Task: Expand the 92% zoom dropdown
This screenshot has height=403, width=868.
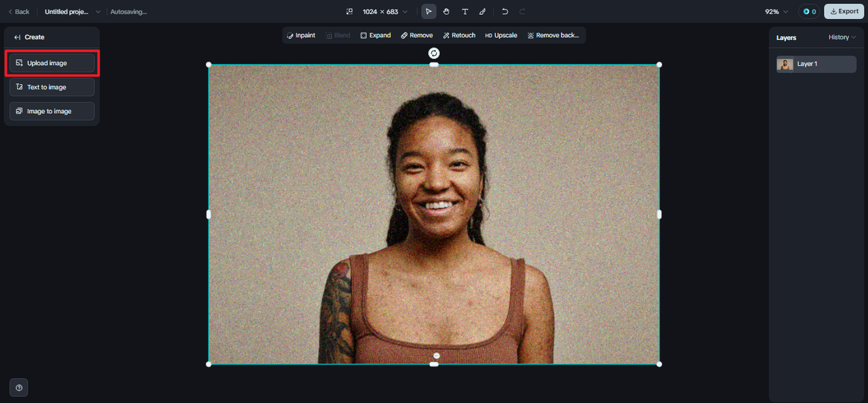Action: pos(776,12)
